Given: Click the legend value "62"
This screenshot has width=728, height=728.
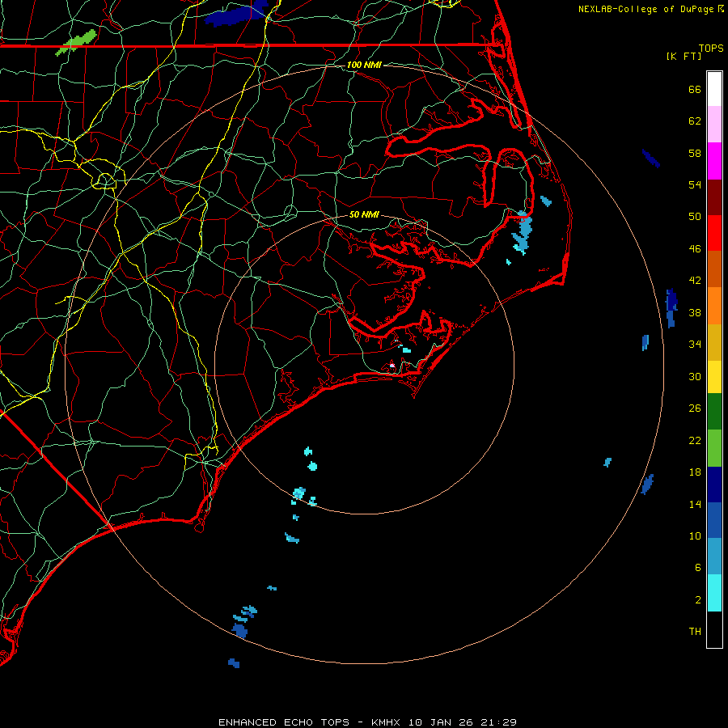Looking at the screenshot, I should [695, 121].
